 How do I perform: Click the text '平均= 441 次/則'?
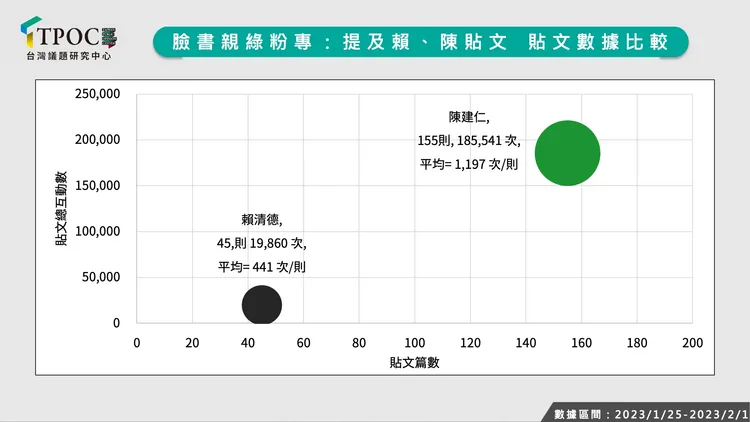pyautogui.click(x=262, y=267)
